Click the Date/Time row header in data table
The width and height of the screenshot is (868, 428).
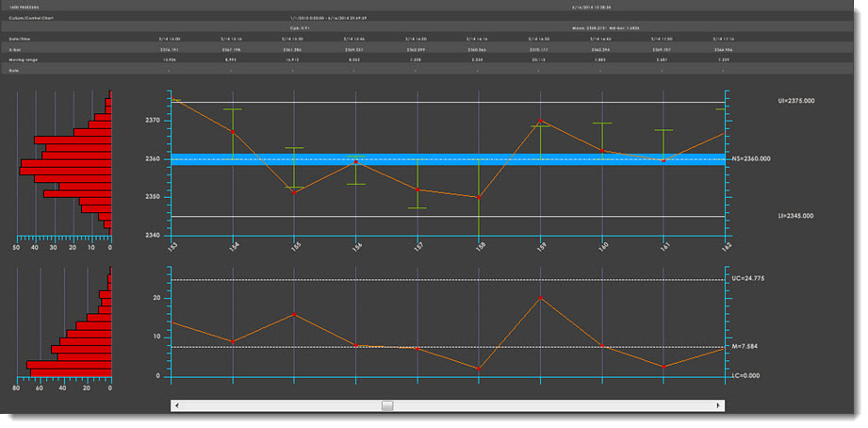point(17,40)
